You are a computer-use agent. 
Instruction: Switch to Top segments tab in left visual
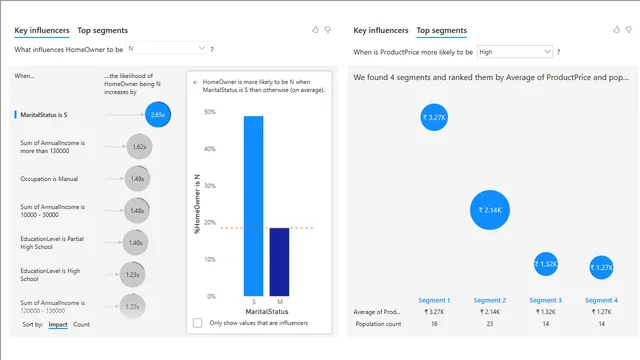click(102, 30)
